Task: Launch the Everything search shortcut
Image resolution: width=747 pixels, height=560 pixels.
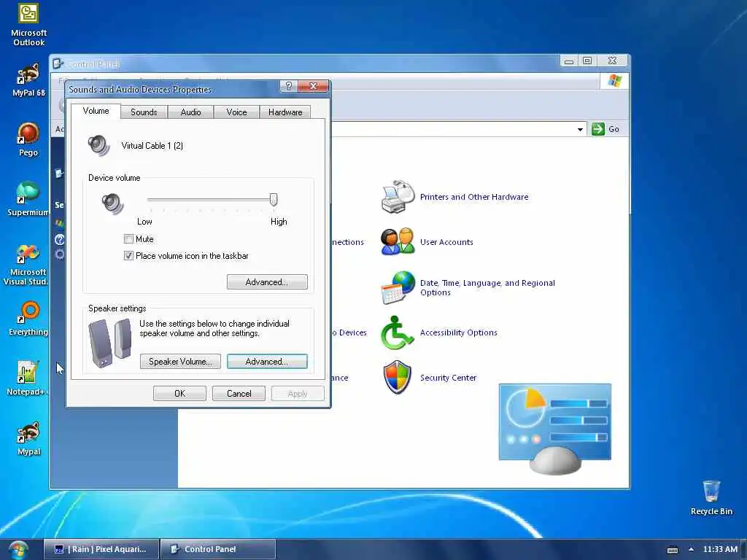Action: tap(28, 319)
